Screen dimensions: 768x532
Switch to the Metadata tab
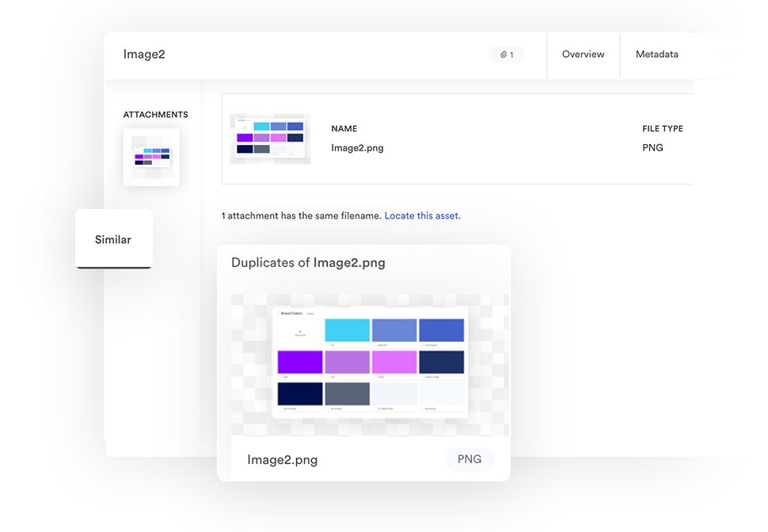click(x=657, y=55)
